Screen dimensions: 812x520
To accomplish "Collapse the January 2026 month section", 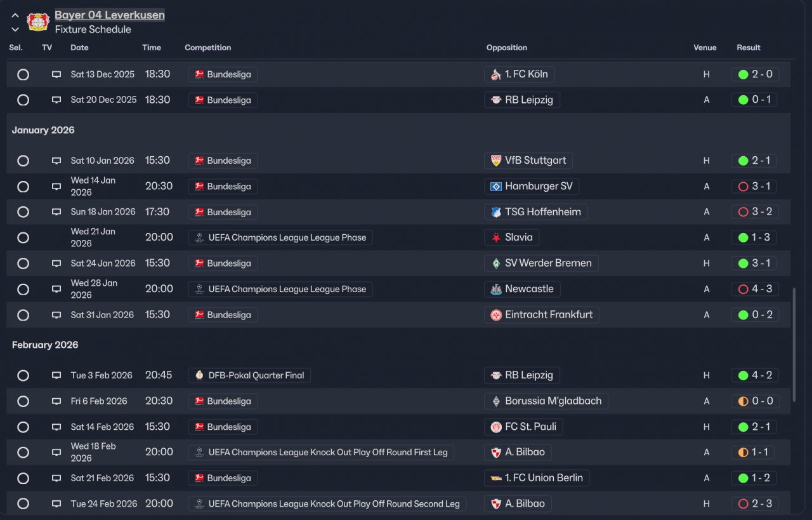I will coord(43,130).
